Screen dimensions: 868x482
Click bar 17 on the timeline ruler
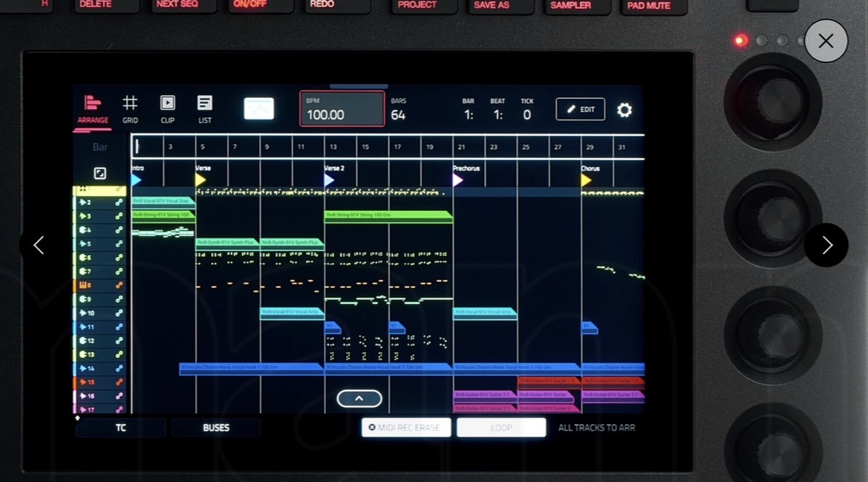(397, 146)
